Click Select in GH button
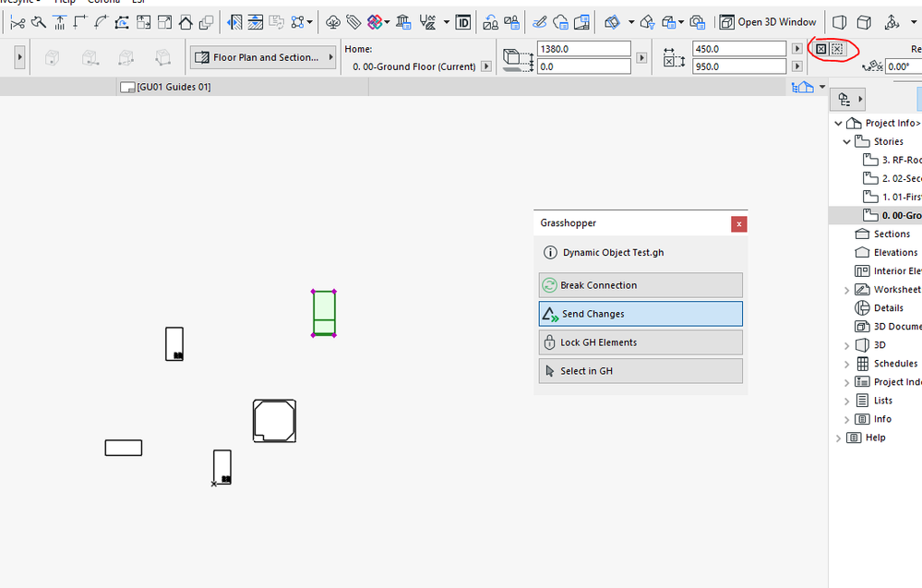922x588 pixels. tap(641, 371)
